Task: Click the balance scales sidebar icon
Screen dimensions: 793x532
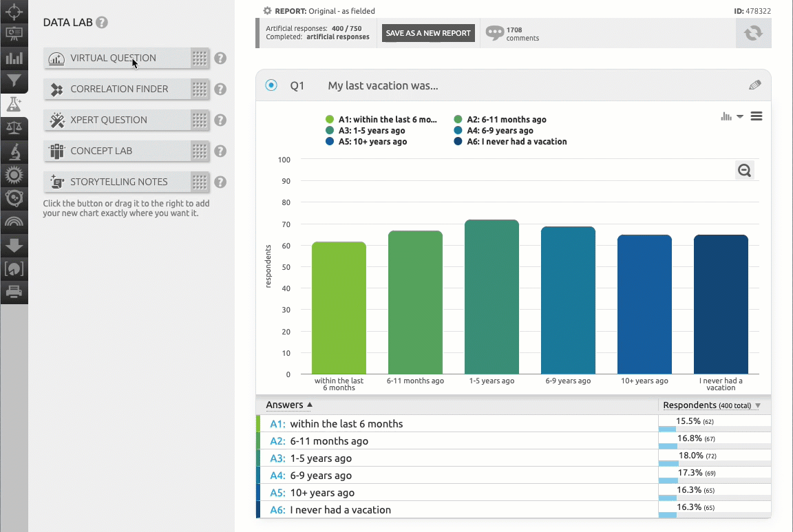Action: point(14,128)
